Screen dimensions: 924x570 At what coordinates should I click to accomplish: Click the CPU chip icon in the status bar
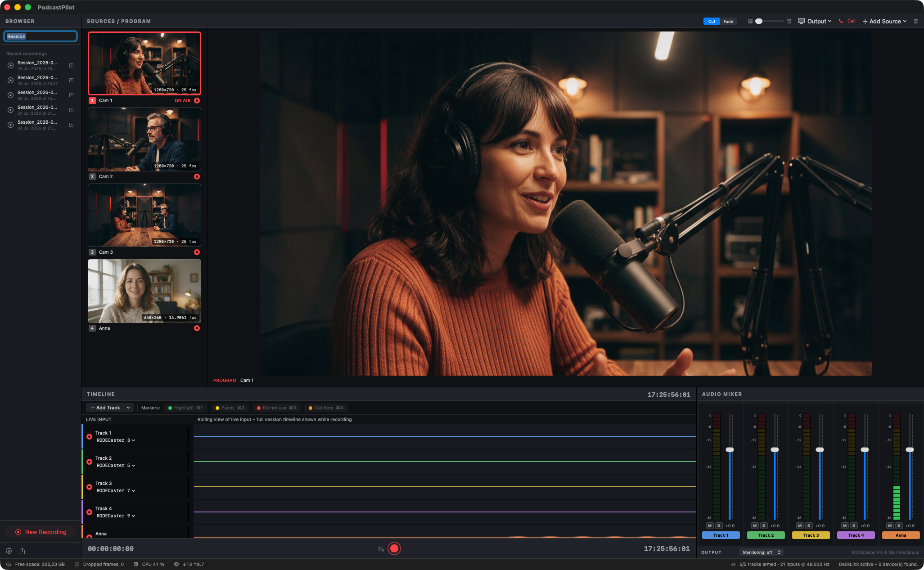tap(136, 565)
